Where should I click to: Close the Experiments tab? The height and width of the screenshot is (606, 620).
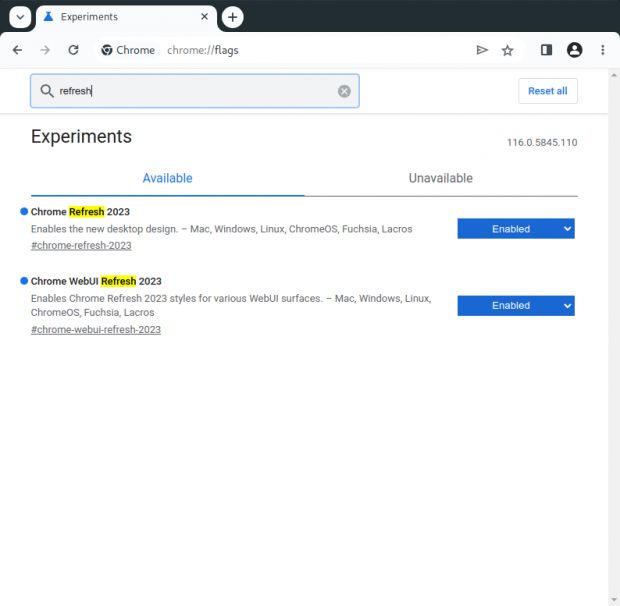(x=204, y=17)
